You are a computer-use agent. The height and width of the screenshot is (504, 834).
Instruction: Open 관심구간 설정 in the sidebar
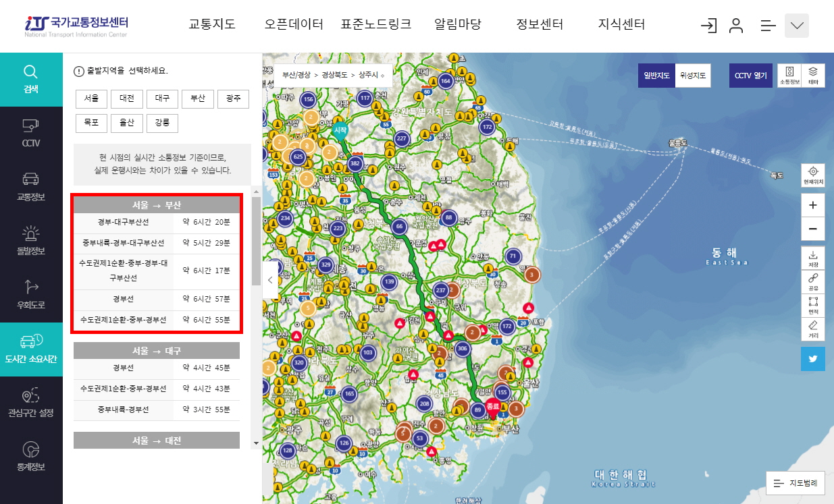click(x=31, y=403)
